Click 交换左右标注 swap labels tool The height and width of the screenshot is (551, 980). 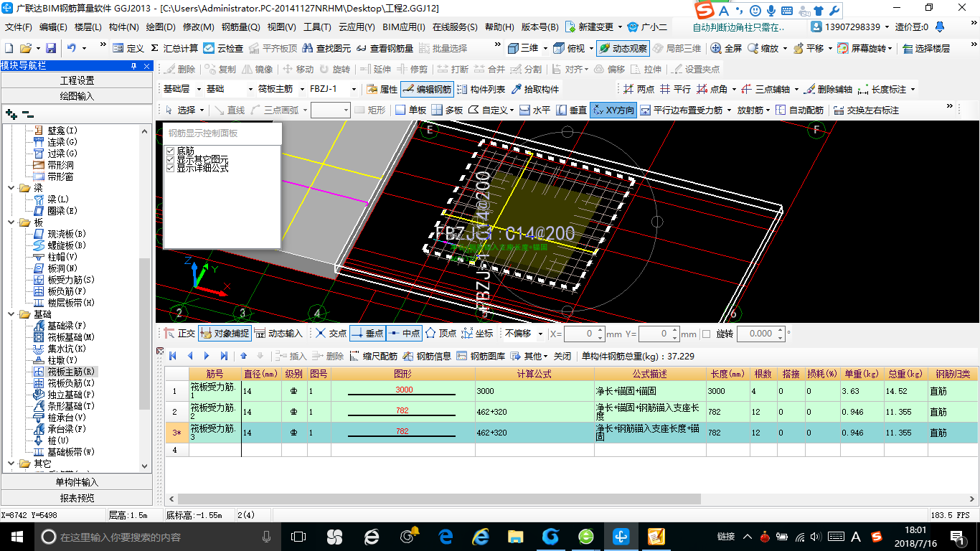(865, 110)
